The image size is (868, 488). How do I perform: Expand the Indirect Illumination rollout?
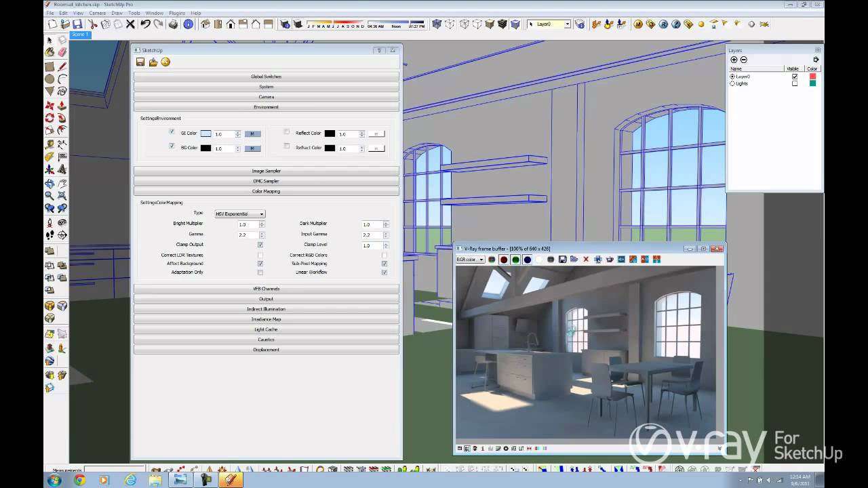[266, 309]
